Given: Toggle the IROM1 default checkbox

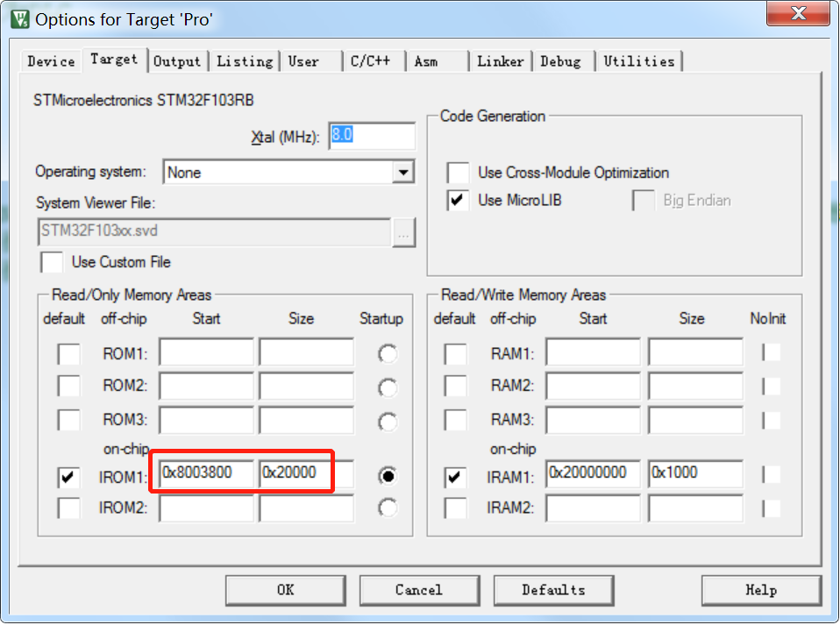Looking at the screenshot, I should [x=68, y=478].
